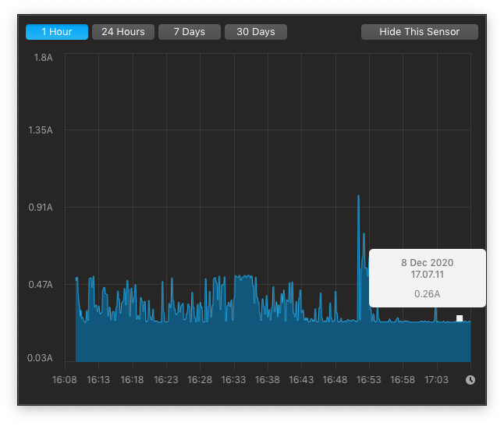Viewport: 504px width, 426px height.
Task: Click the Hide This Sensor button
Action: tap(420, 32)
